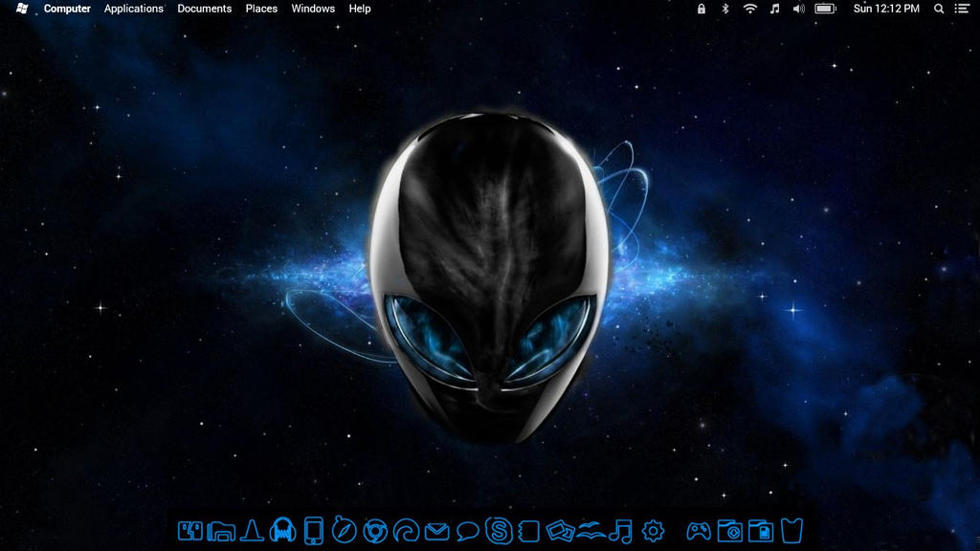980x551 pixels.
Task: Open the Finder icon in the dock
Action: (190, 531)
